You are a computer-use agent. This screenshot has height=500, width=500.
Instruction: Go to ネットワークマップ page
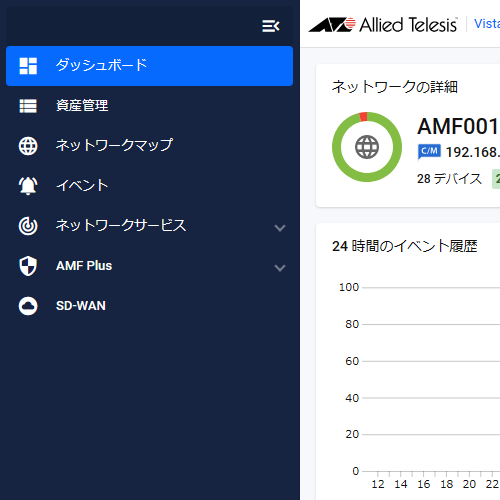pos(149,146)
